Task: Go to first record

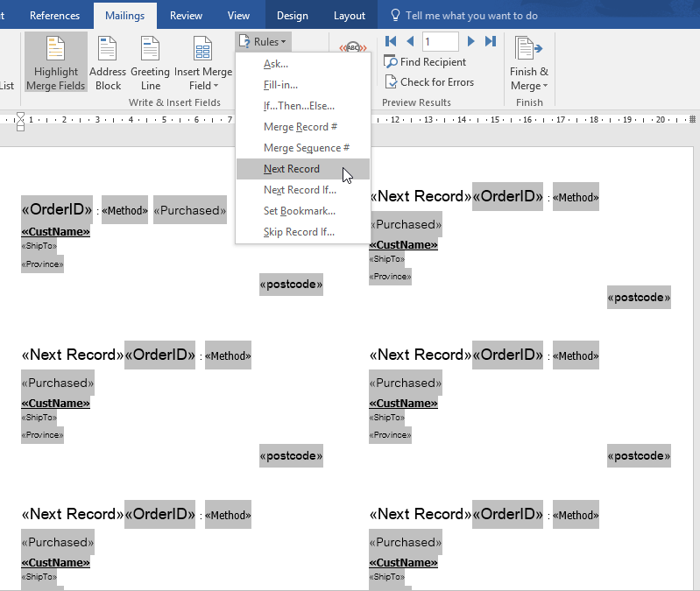Action: coord(391,41)
